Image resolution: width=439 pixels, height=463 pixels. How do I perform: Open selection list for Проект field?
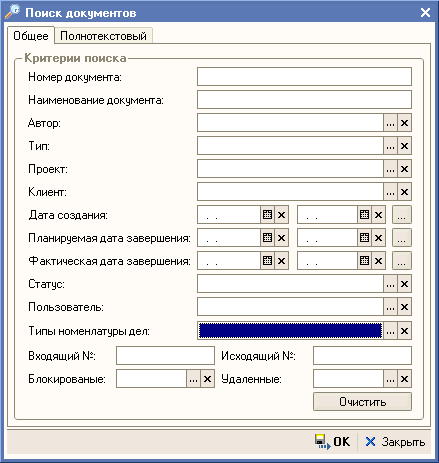[390, 169]
